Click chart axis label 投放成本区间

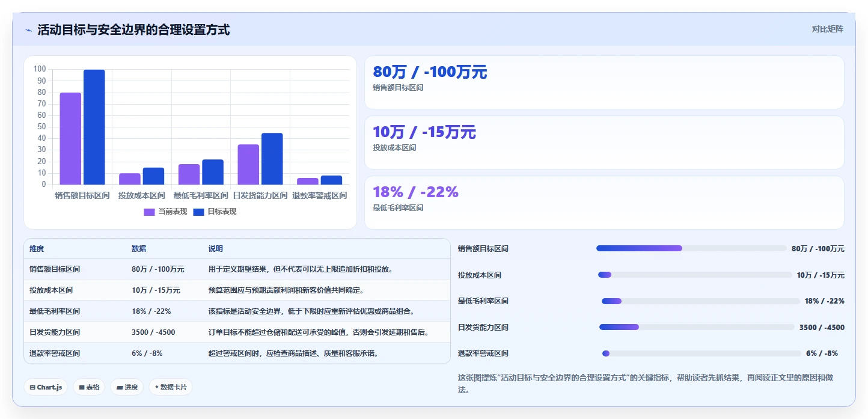pyautogui.click(x=141, y=195)
